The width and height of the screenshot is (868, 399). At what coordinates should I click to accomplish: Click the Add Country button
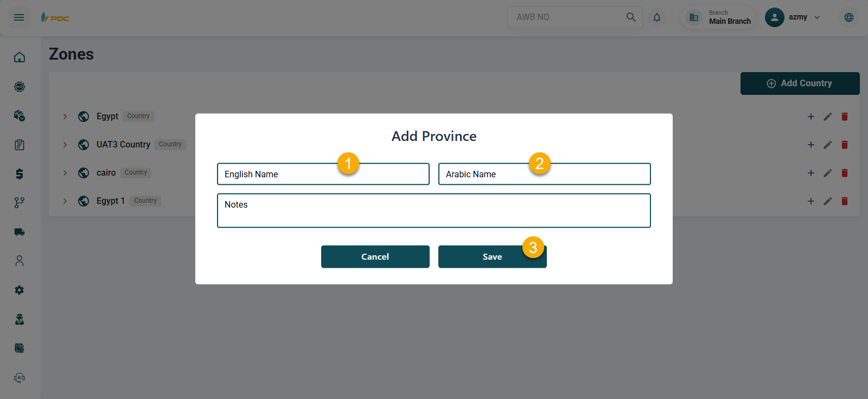click(x=800, y=83)
